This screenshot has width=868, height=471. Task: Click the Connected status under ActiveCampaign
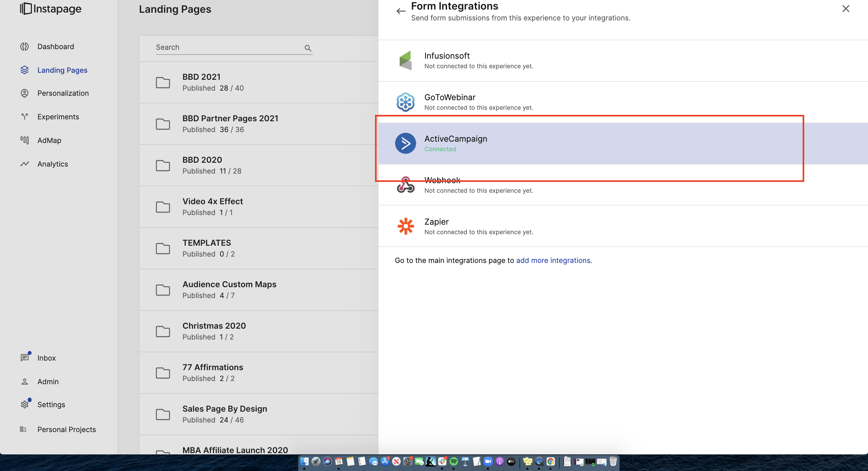point(440,149)
